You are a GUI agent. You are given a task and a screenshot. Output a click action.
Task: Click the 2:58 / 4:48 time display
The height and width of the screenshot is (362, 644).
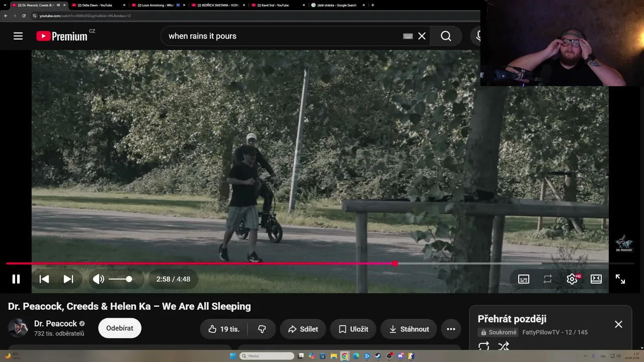click(173, 279)
